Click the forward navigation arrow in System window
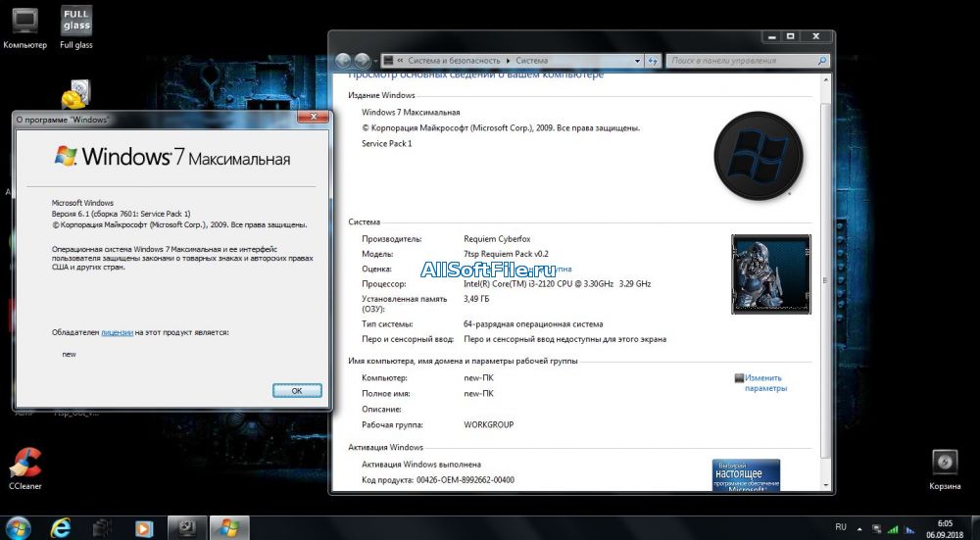Screen dimensions: 980x540 (362, 61)
